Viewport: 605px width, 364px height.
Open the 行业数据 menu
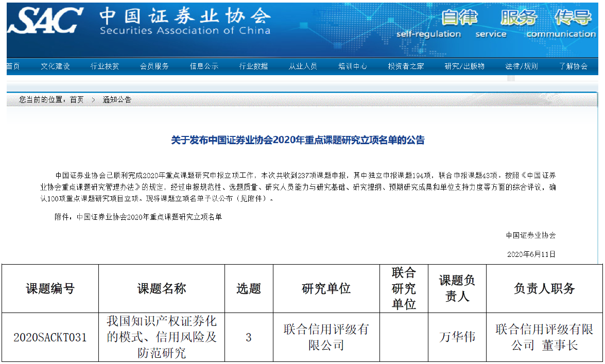click(x=253, y=66)
